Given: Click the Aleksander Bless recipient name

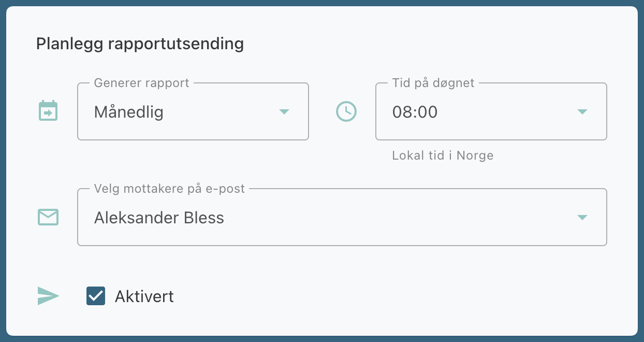Looking at the screenshot, I should coord(159,218).
